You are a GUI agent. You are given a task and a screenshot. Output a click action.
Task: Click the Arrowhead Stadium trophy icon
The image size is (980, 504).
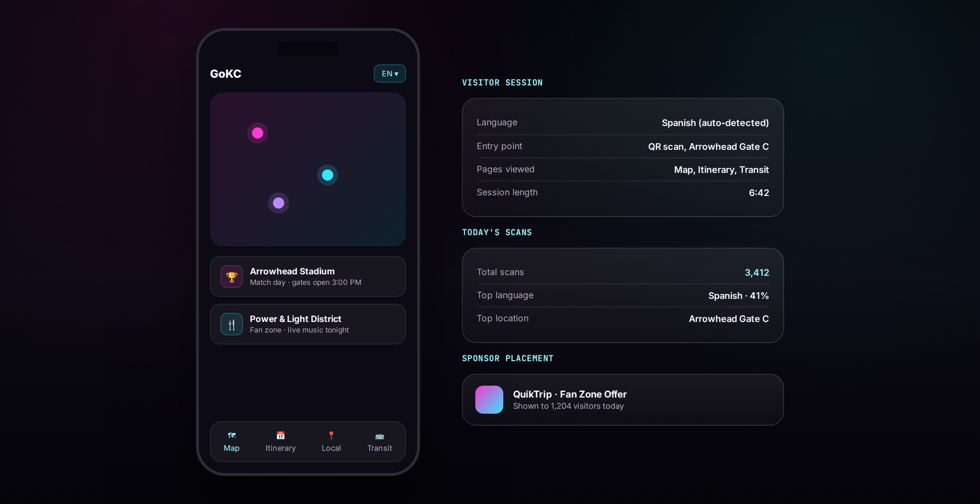(x=232, y=277)
